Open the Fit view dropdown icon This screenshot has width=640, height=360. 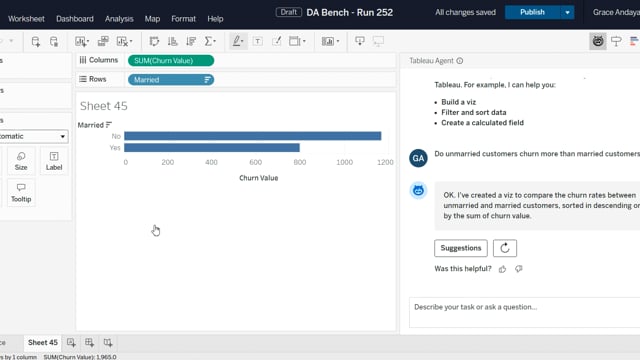[297, 41]
